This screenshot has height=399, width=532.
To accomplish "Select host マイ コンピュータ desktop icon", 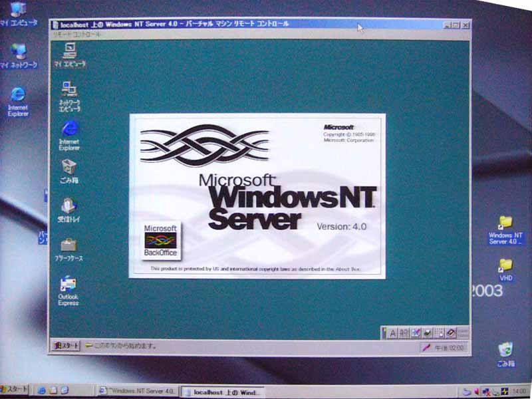I will (19, 13).
